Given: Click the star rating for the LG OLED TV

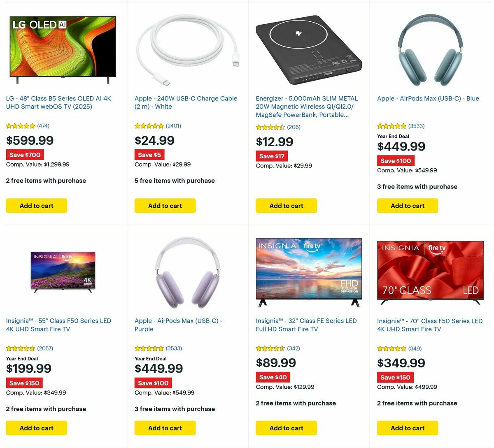Looking at the screenshot, I should click(21, 125).
